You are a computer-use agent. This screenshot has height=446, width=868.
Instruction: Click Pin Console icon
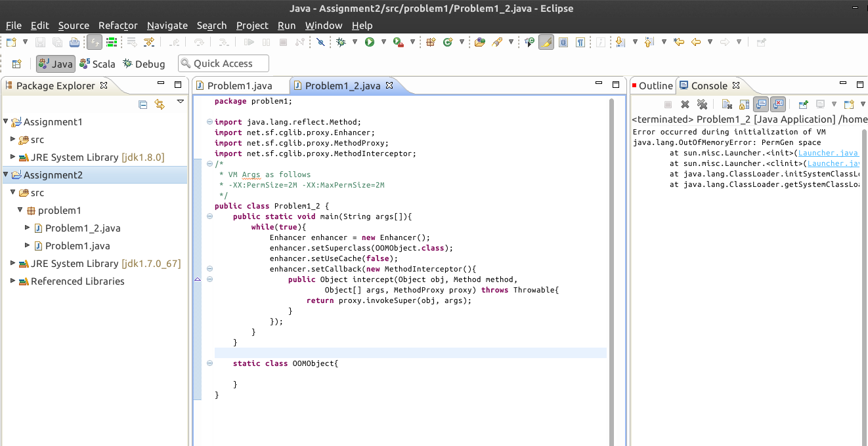pos(803,104)
